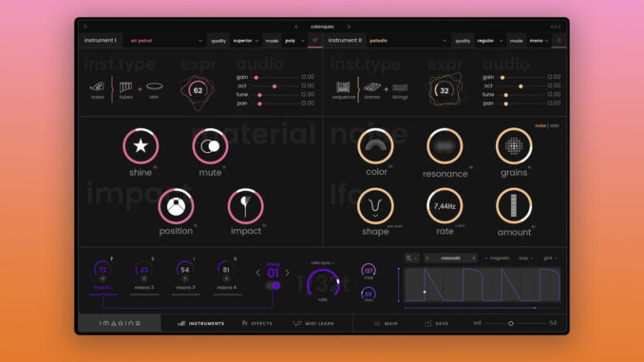This screenshot has height=362, width=644.
Task: Select the instrument II tab
Action: coord(345,40)
